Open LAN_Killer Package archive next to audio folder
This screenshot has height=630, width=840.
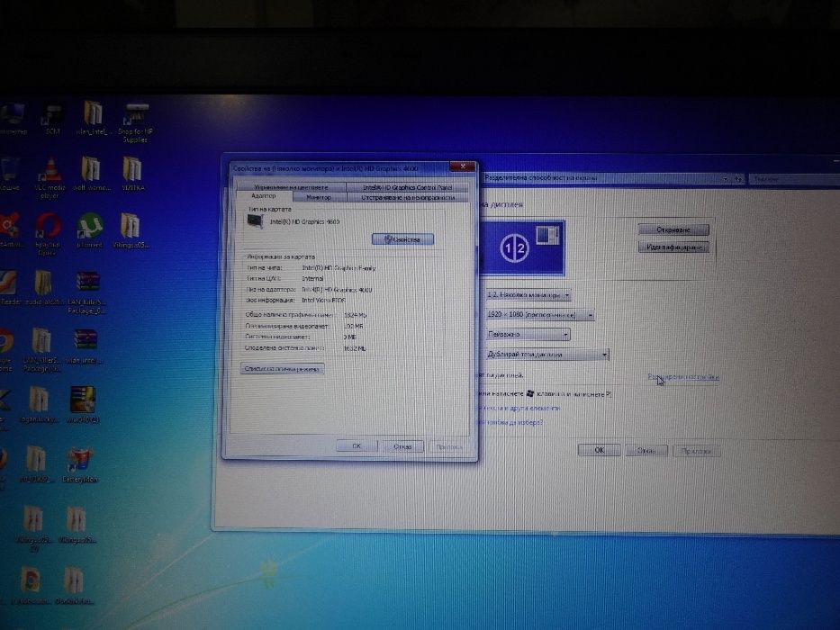coord(87,292)
